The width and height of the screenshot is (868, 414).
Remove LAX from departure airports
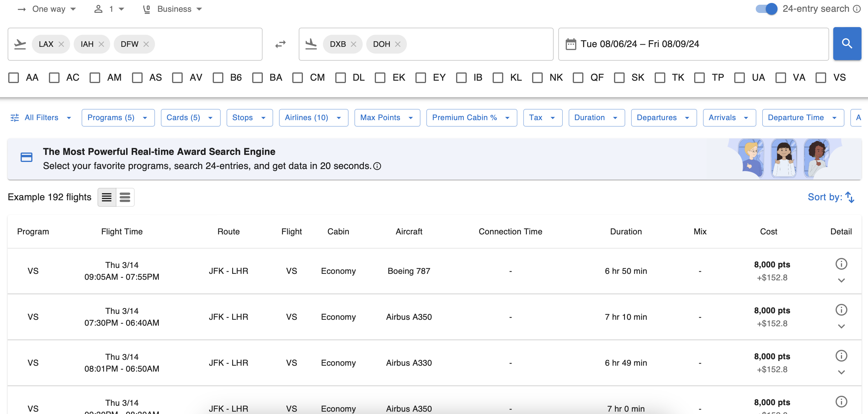(61, 44)
